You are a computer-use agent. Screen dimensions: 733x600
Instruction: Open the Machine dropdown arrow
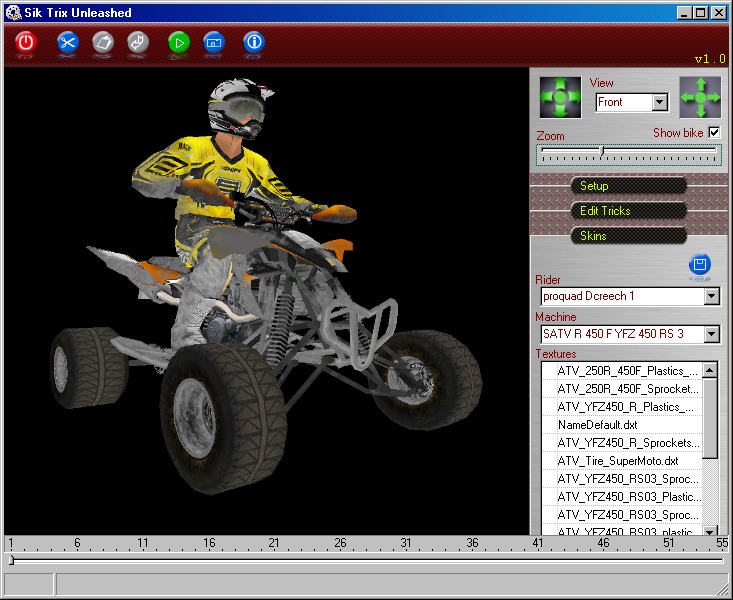coord(711,334)
